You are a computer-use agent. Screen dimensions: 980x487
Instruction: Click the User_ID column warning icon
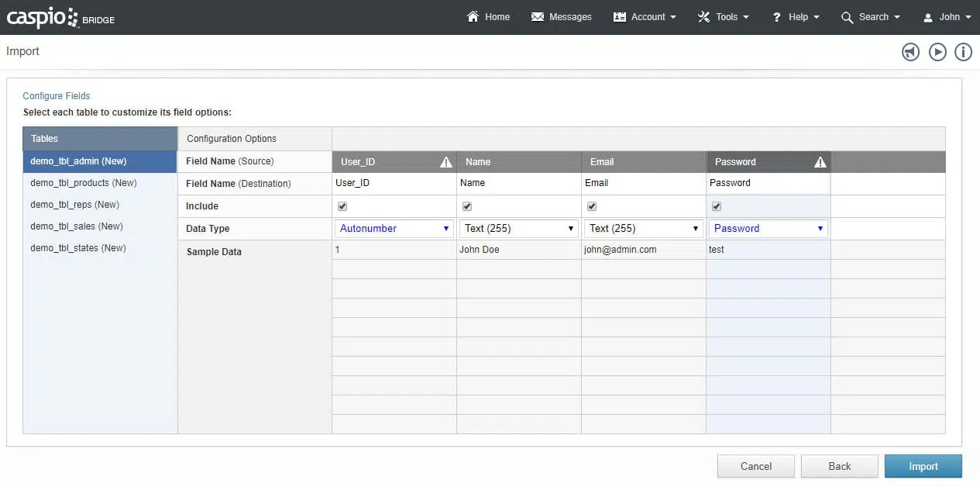(446, 162)
